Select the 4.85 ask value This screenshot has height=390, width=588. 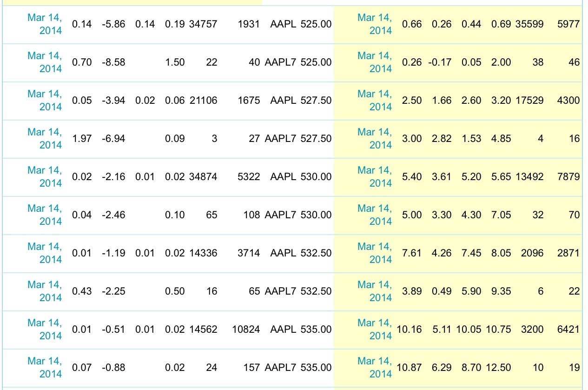click(502, 139)
